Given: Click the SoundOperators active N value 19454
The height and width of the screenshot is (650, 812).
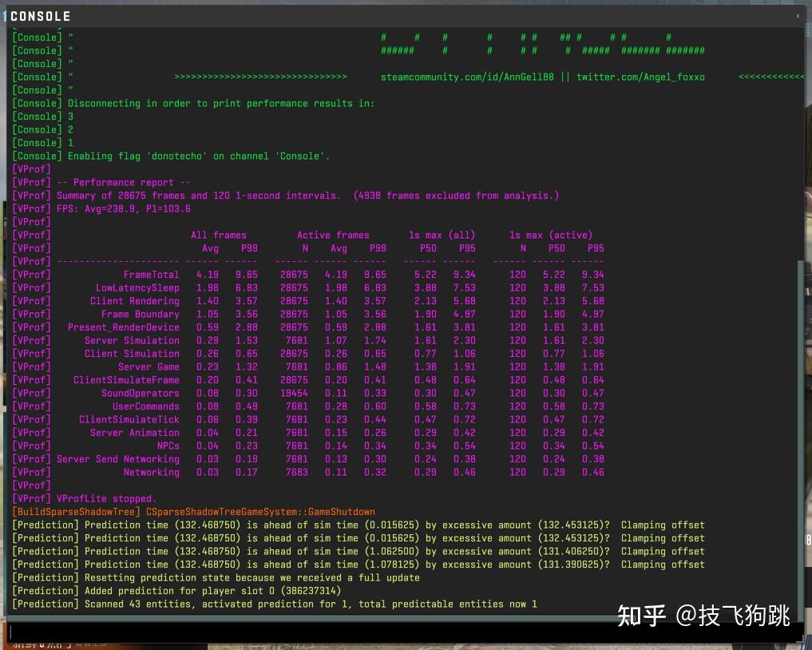Looking at the screenshot, I should 294,393.
